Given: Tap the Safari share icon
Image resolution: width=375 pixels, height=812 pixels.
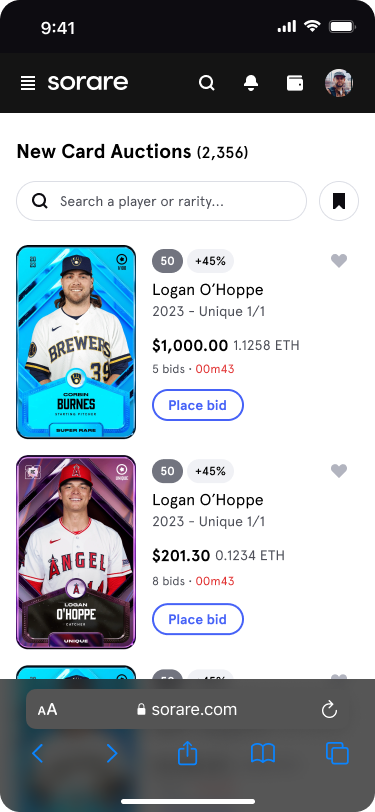Looking at the screenshot, I should [188, 753].
